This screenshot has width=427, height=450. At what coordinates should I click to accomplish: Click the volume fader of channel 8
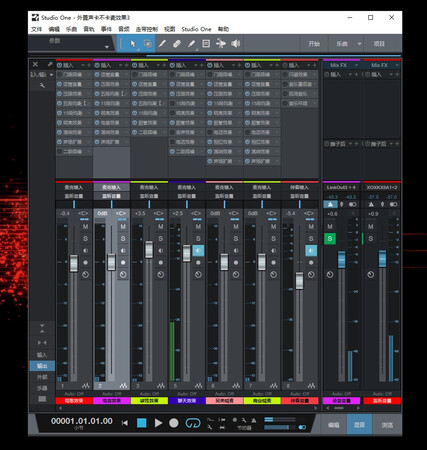point(300,281)
